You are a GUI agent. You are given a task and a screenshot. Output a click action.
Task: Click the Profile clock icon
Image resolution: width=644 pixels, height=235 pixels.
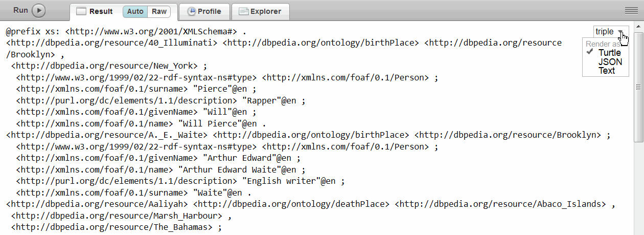pos(192,11)
